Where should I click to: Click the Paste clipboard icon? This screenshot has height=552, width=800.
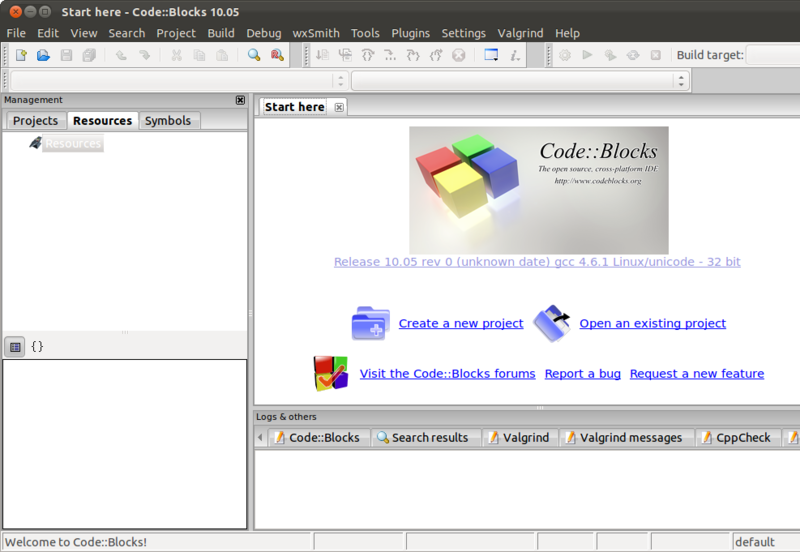[222, 55]
